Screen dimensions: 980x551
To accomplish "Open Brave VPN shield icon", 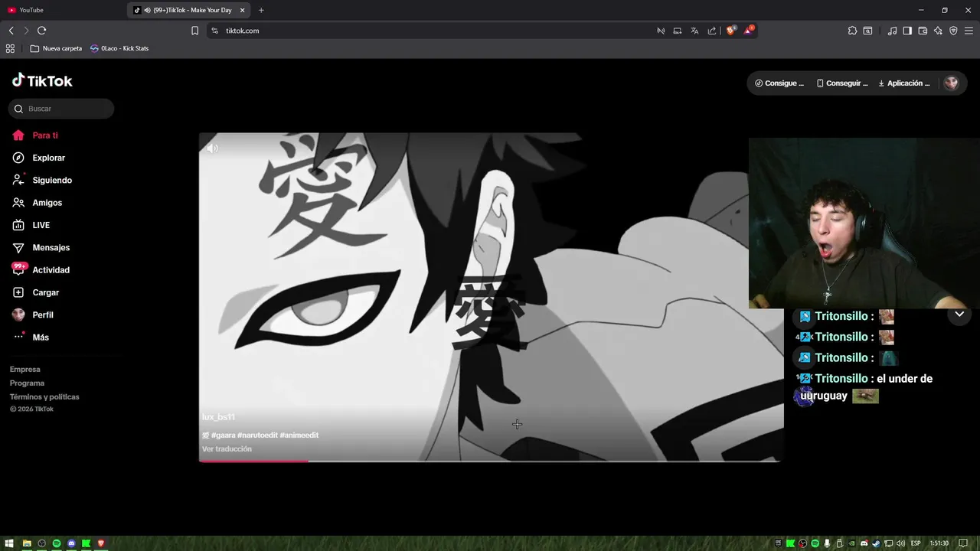I will click(x=953, y=31).
